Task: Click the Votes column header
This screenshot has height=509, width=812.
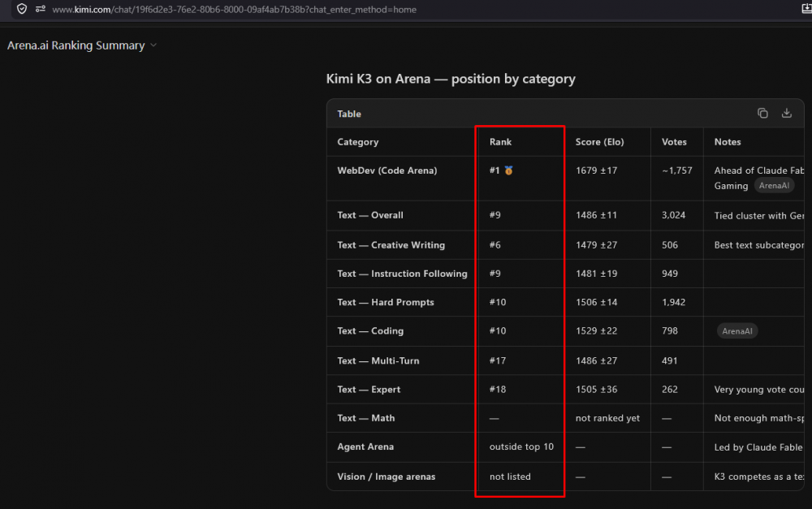Action: coord(674,142)
